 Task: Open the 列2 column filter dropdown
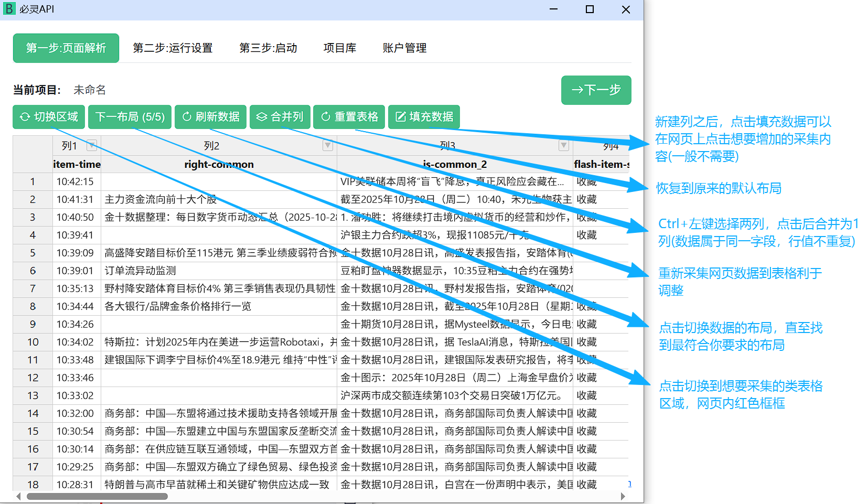(328, 145)
